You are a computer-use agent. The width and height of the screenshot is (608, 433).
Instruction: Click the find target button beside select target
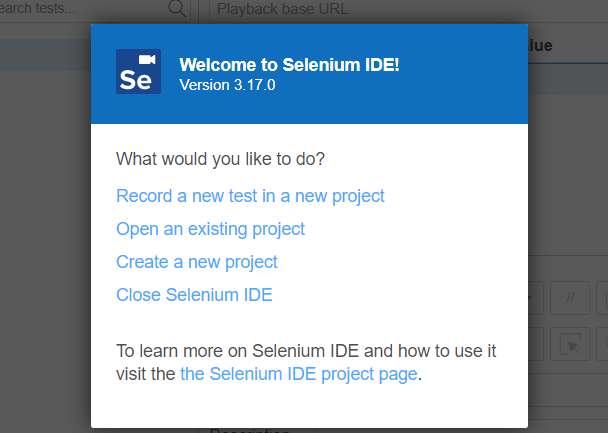[602, 345]
